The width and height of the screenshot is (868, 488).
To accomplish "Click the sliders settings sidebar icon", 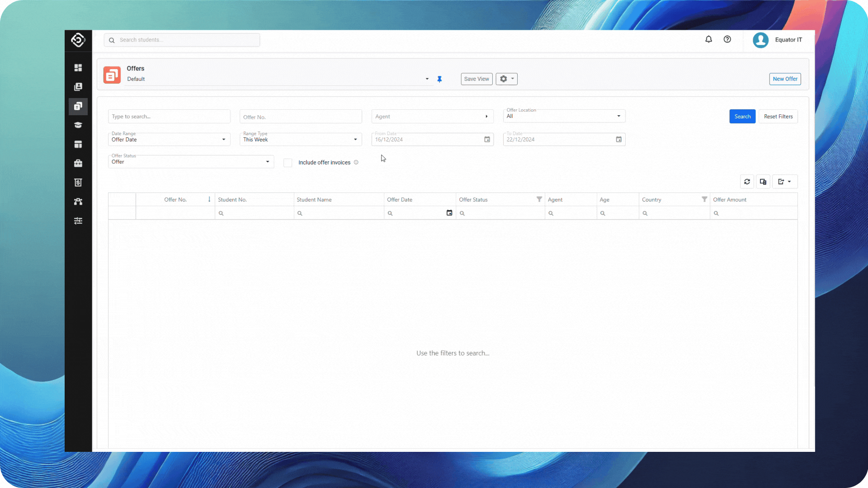I will [78, 221].
